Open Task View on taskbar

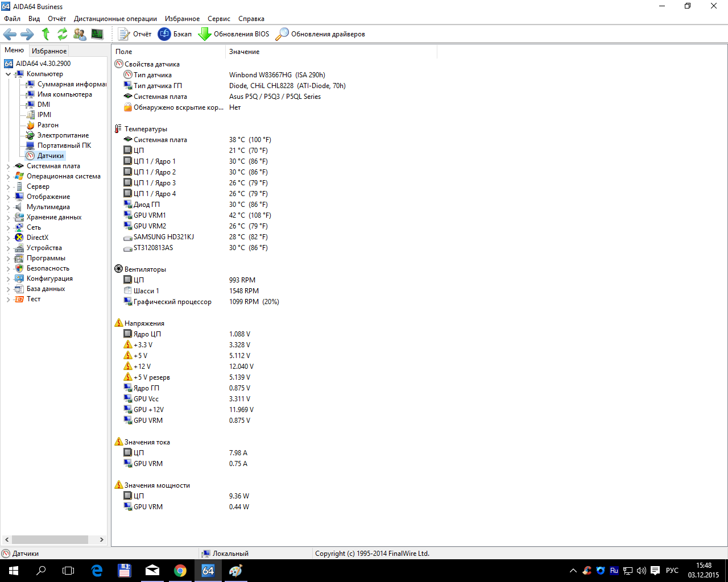coord(68,571)
